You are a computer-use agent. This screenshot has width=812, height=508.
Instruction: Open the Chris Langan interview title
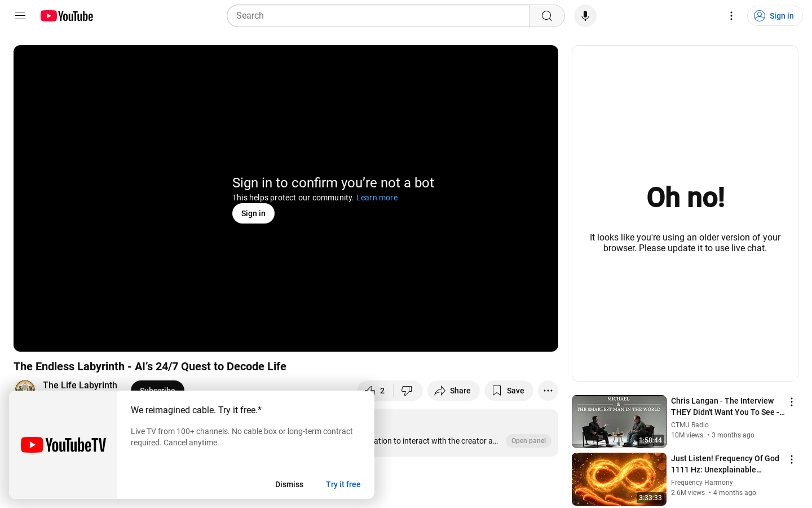(727, 406)
